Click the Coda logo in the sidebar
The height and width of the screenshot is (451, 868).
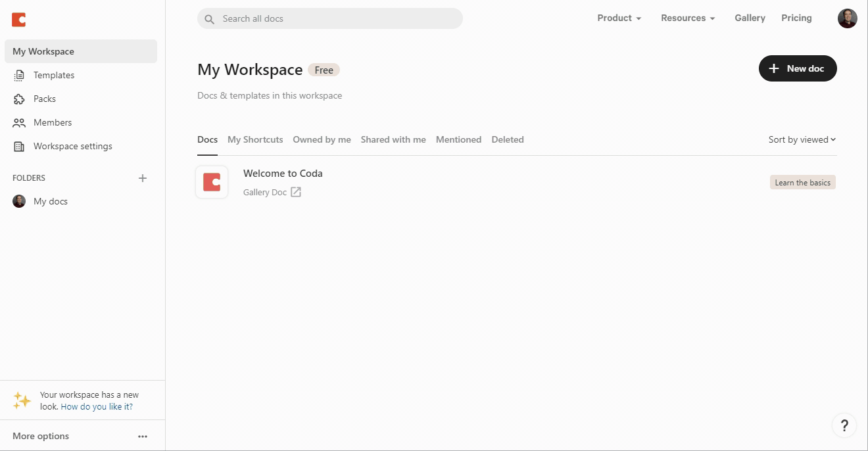point(18,20)
